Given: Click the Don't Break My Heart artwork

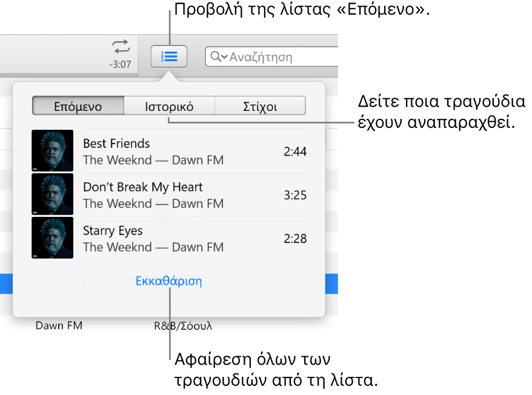Looking at the screenshot, I should tap(52, 194).
